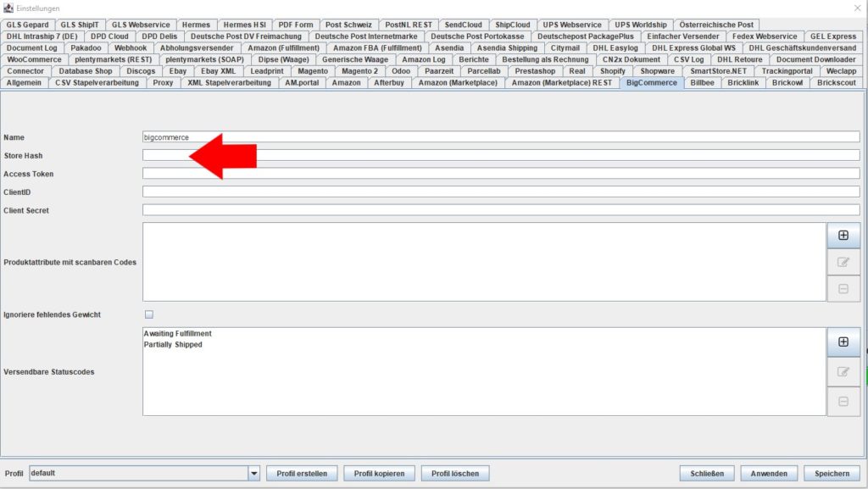Screen dimensions: 868x489
Task: Click the ClientID input field
Action: coord(501,192)
